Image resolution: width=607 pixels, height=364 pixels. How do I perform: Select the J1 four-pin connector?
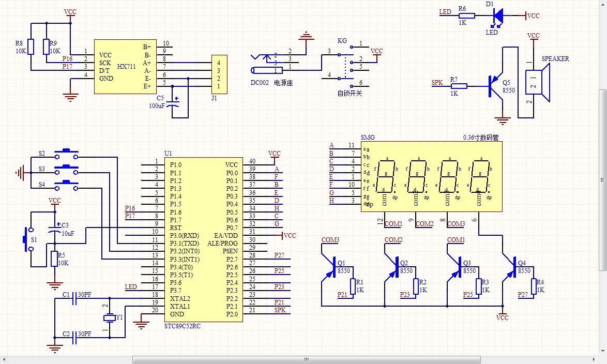(219, 74)
